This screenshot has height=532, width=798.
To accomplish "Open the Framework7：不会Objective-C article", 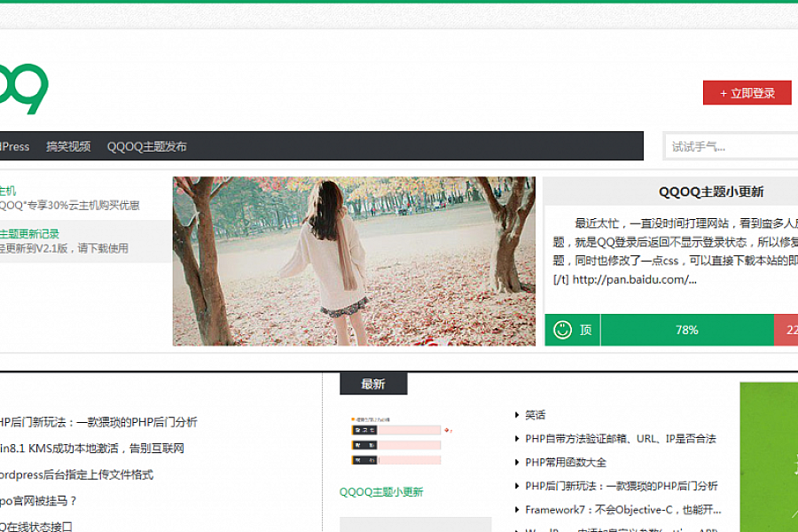I will [x=623, y=510].
